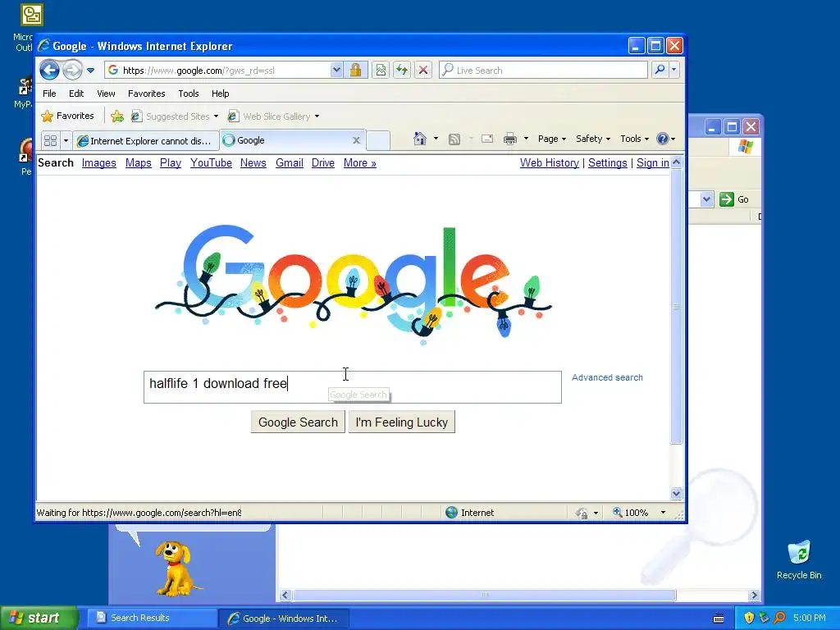Open the Play link
The height and width of the screenshot is (630, 840).
coord(171,163)
